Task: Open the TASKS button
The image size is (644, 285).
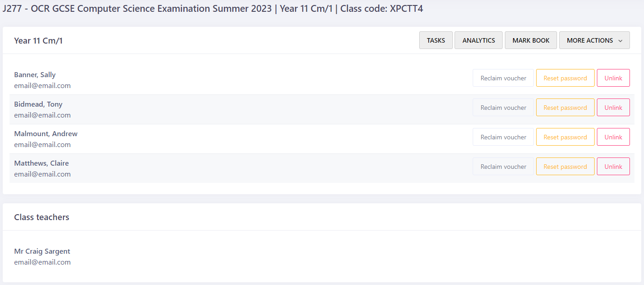Action: [436, 40]
